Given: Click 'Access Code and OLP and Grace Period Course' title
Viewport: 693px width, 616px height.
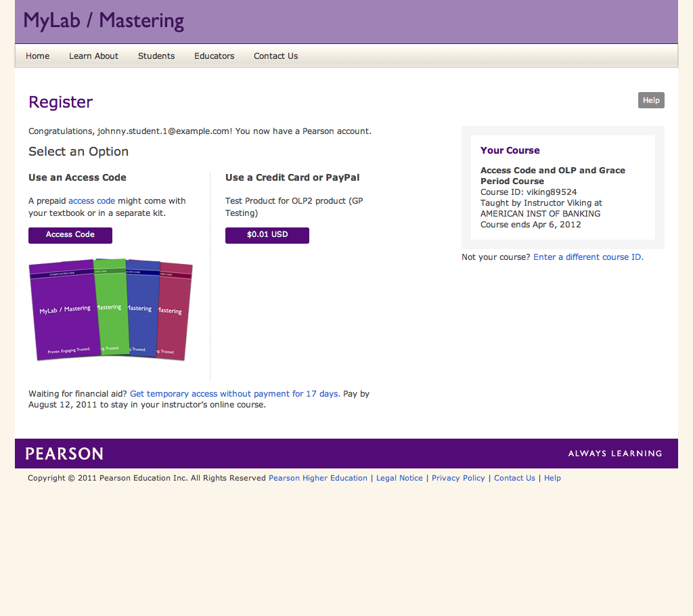Looking at the screenshot, I should 553,175.
